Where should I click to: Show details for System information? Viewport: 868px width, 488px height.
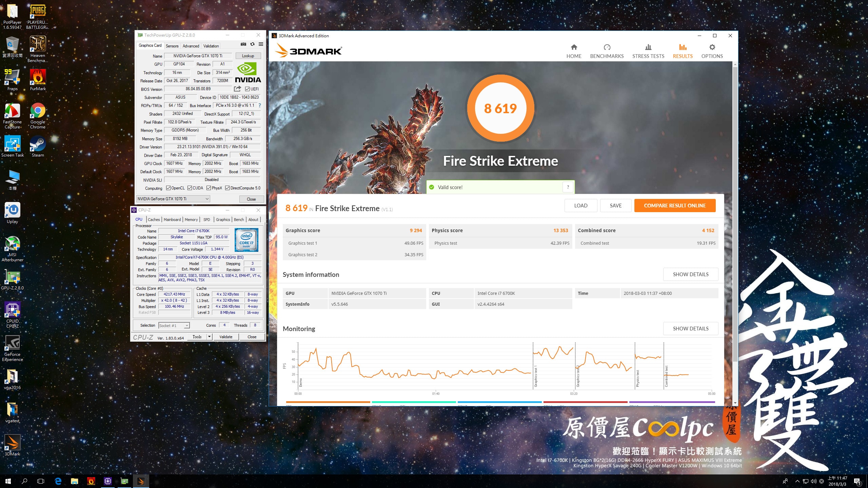[690, 274]
